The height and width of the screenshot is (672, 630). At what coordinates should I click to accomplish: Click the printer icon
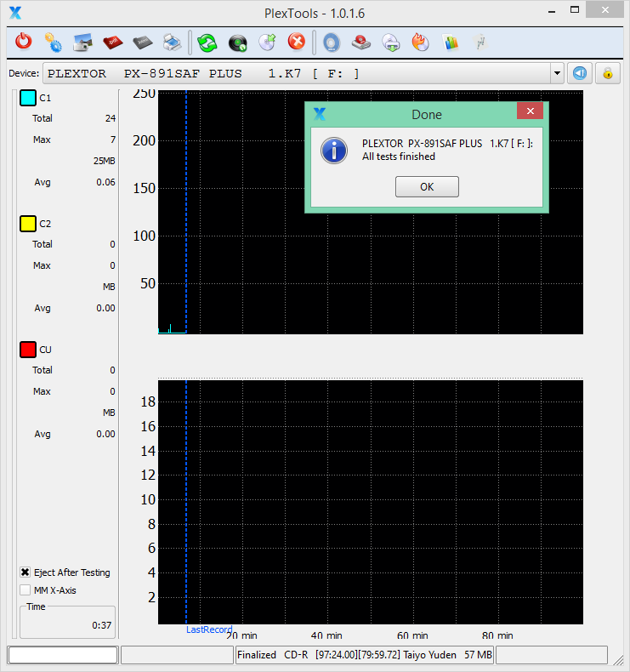coord(173,43)
